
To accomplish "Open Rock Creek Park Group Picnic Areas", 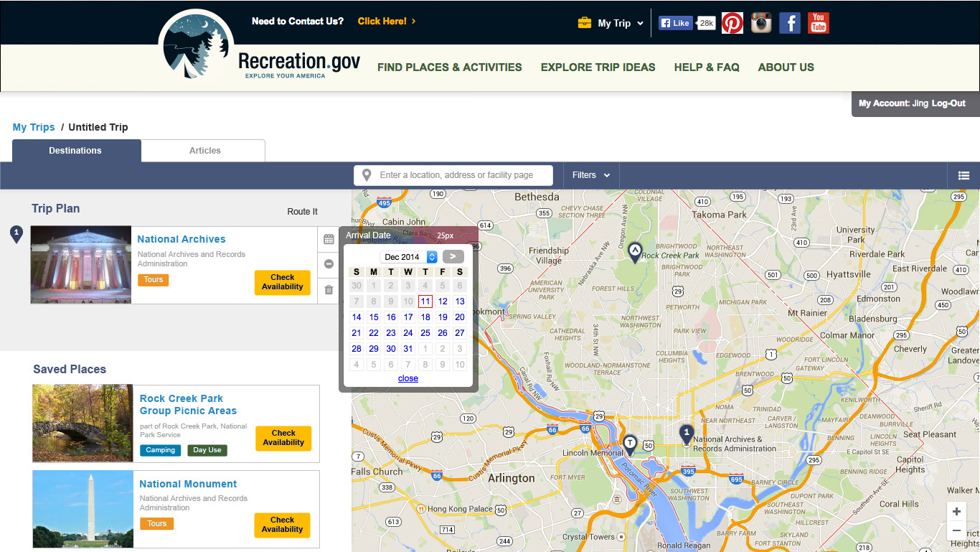I will coord(188,405).
